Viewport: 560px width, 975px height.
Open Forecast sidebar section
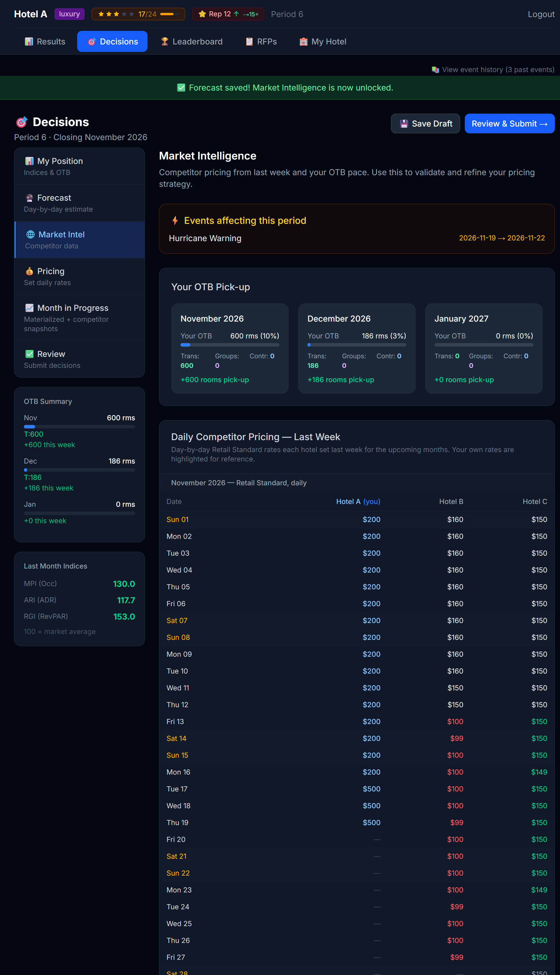point(79,203)
